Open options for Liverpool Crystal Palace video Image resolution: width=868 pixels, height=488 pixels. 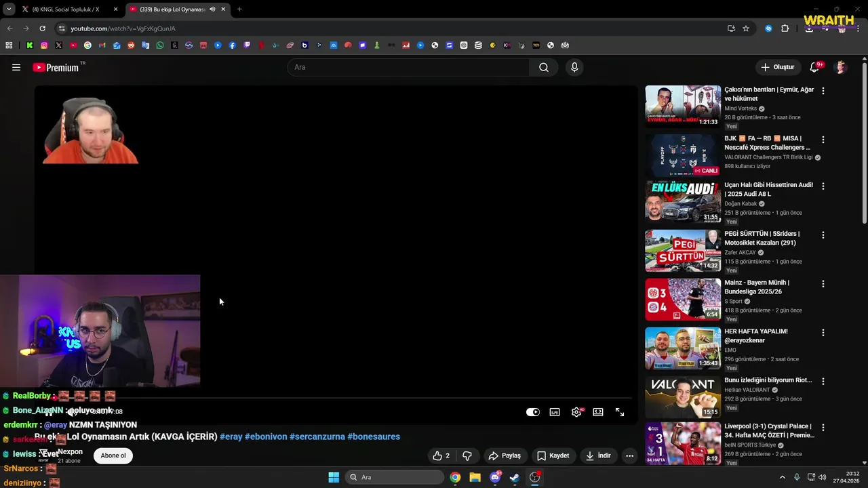823,428
